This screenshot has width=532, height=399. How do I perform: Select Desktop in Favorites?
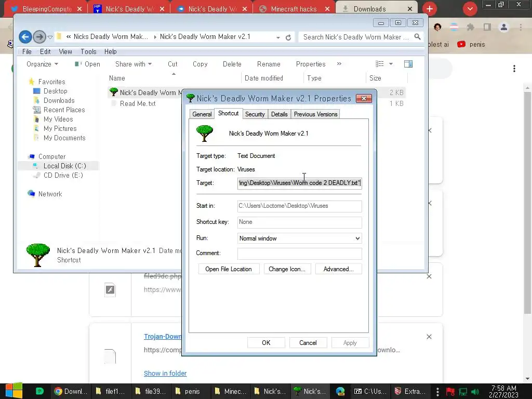55,91
